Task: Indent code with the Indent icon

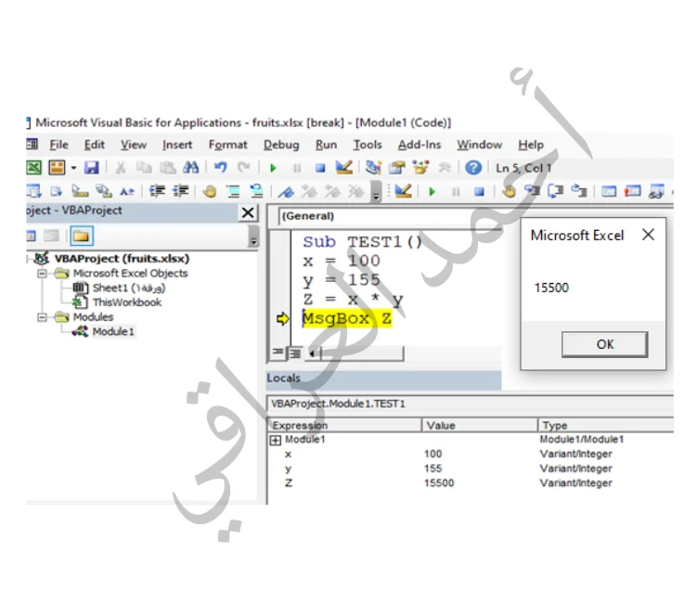Action: (157, 191)
